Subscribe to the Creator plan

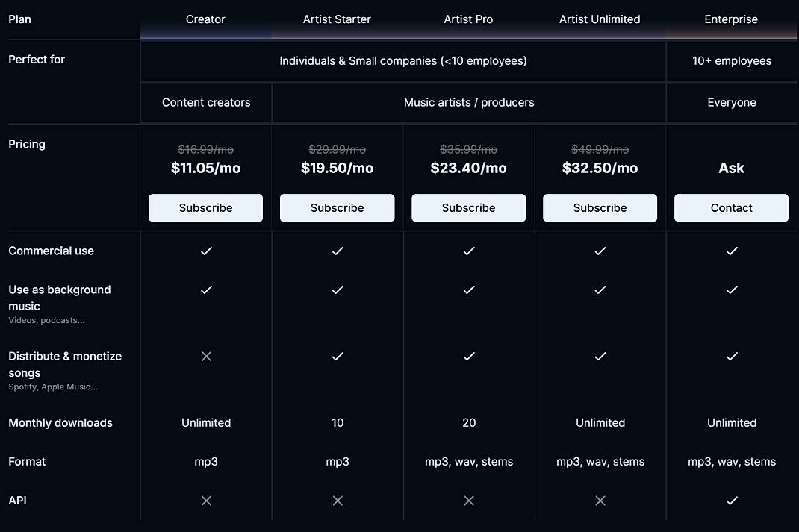(x=205, y=207)
